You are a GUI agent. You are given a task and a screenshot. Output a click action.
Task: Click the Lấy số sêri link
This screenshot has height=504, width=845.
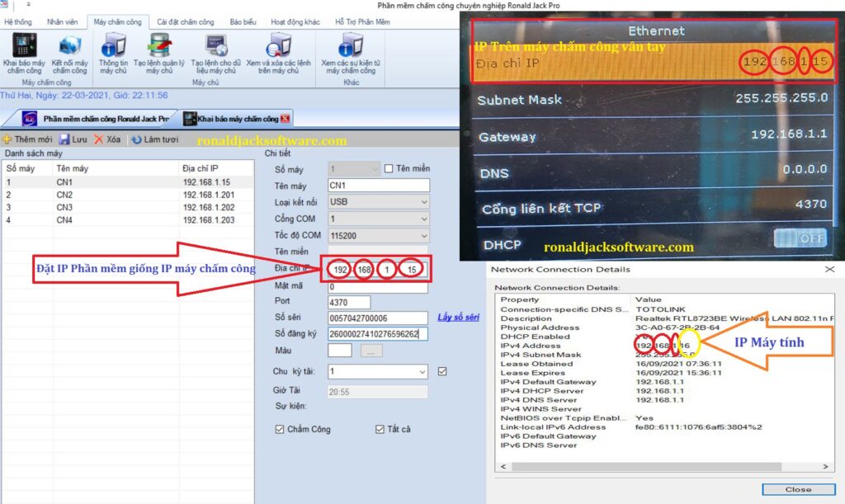[458, 318]
